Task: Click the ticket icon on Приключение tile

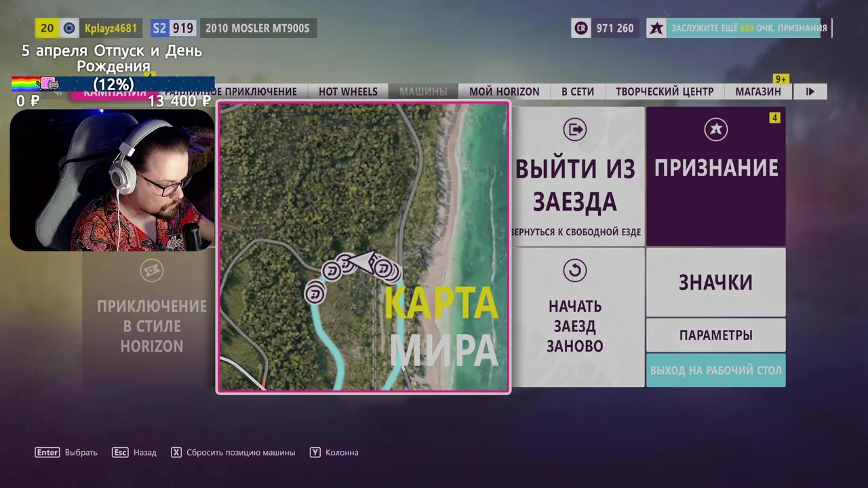Action: point(152,271)
